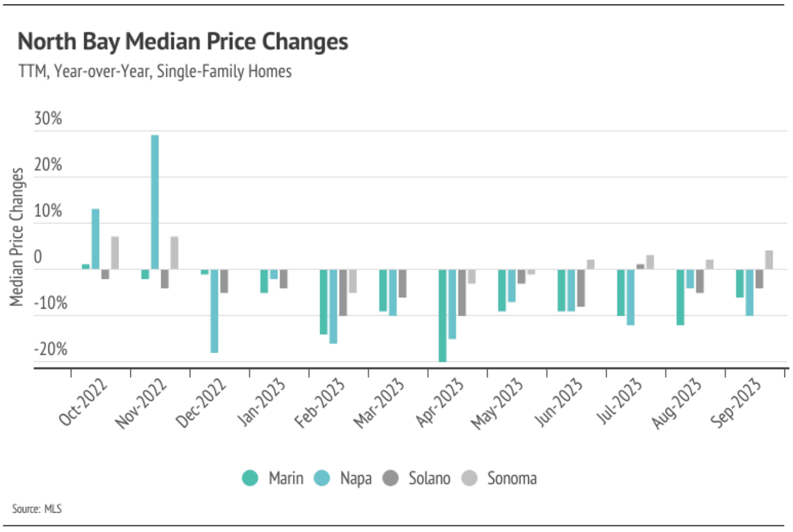Screen dimensions: 793x532
Task: Toggle the Sonoma series legend label
Action: point(512,478)
